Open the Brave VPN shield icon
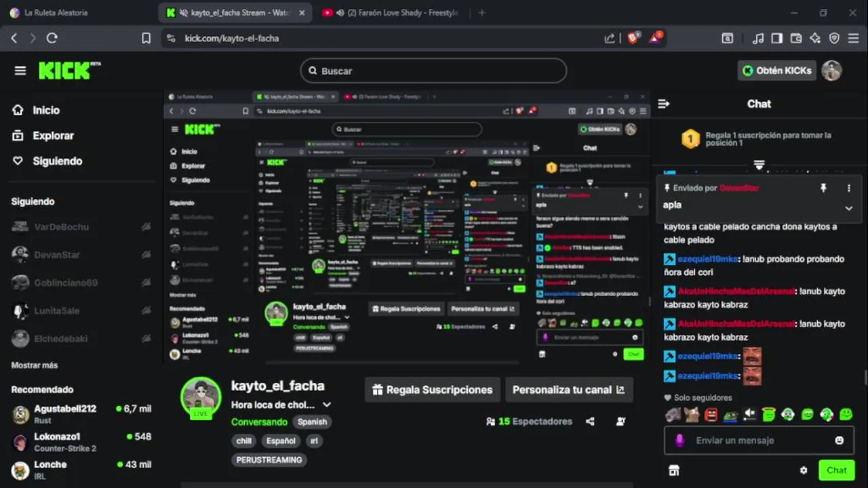The width and height of the screenshot is (868, 488). point(834,39)
